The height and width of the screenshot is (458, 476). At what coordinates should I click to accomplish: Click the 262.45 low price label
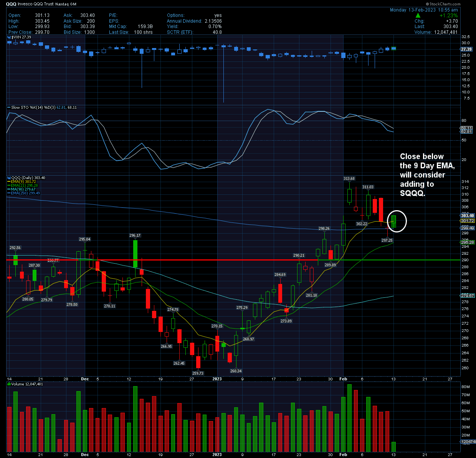pos(179,363)
